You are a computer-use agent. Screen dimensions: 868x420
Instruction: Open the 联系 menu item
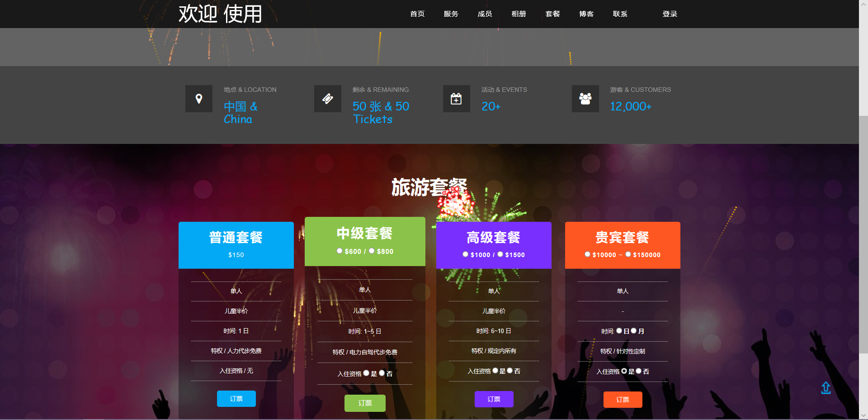coord(620,14)
